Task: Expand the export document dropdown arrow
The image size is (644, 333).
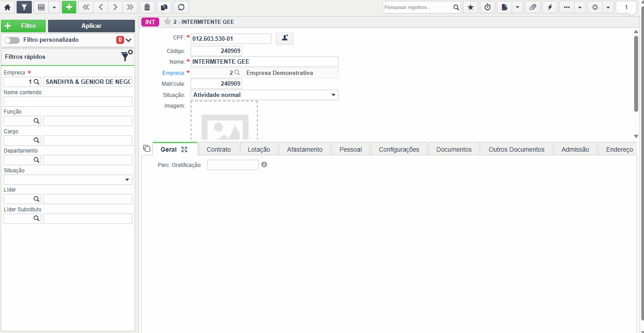Action: [518, 7]
